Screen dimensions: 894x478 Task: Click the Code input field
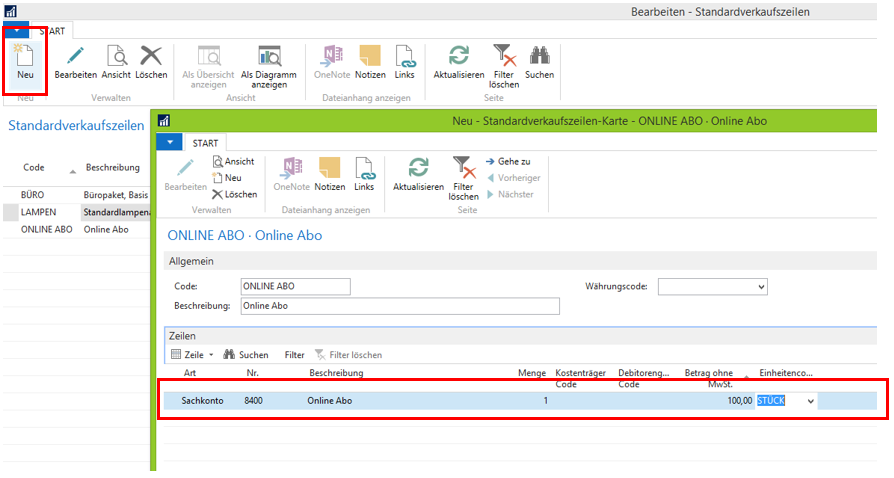pyautogui.click(x=295, y=286)
